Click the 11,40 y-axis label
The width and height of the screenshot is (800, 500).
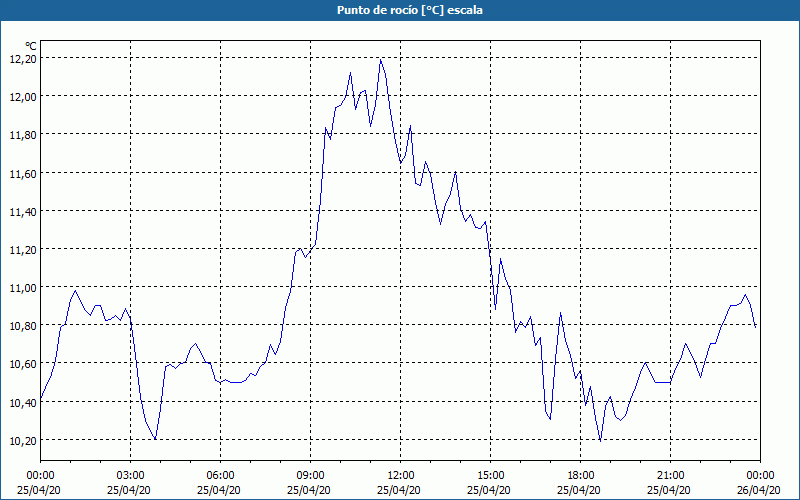coord(23,212)
